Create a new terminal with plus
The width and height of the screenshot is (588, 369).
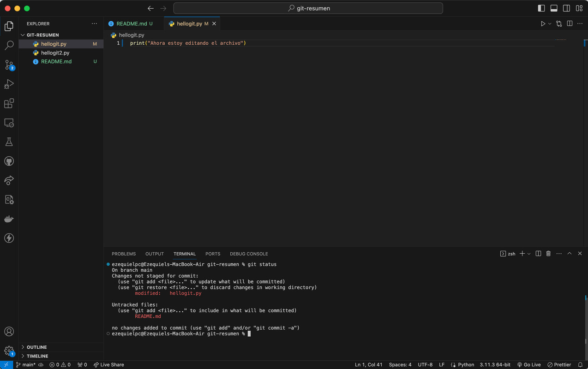tap(522, 254)
